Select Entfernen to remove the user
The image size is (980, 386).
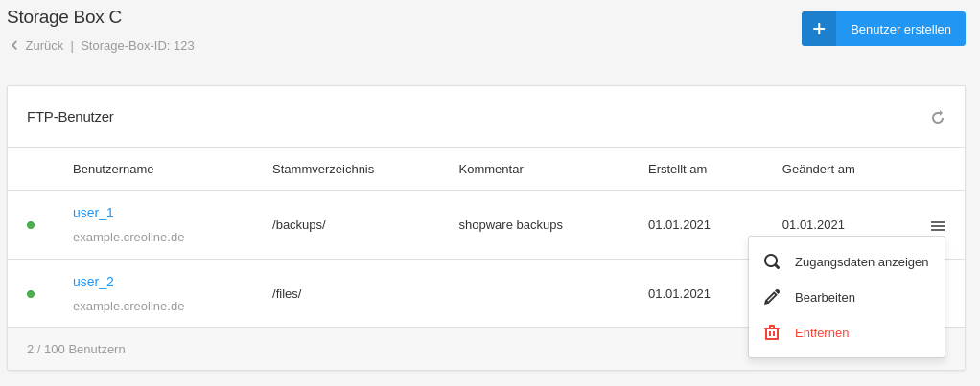pos(822,332)
